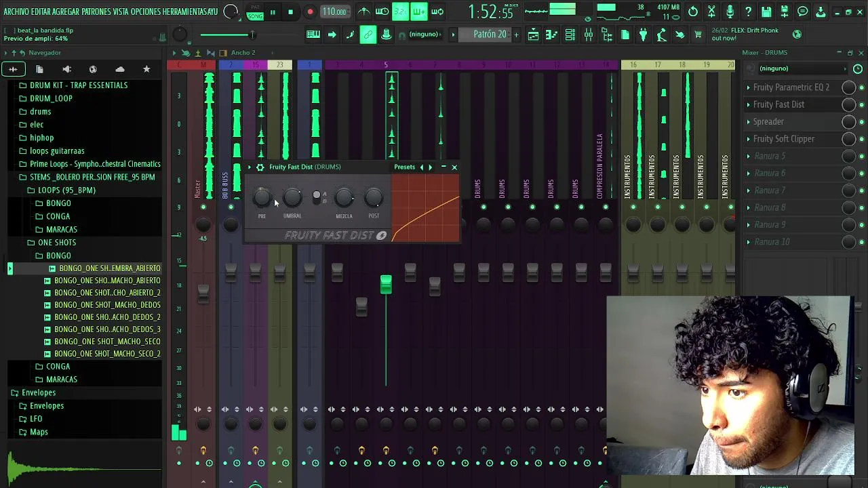
Task: Open the tempo tapper icon
Action: tap(662, 35)
